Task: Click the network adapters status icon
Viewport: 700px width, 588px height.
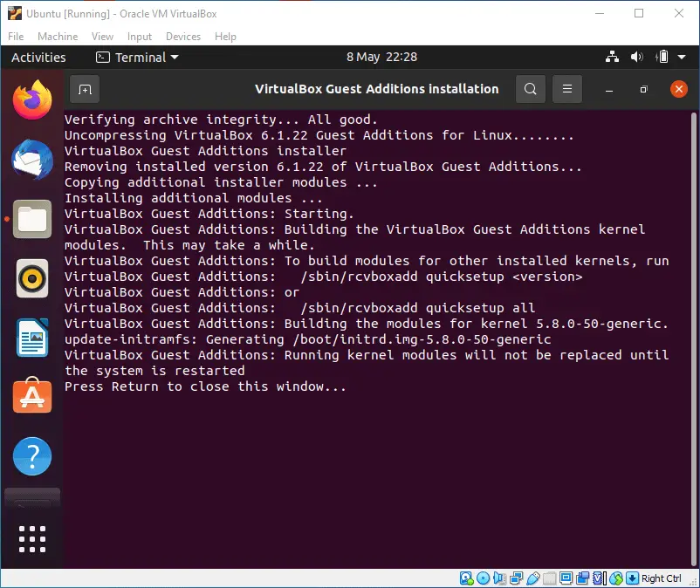Action: [516, 578]
